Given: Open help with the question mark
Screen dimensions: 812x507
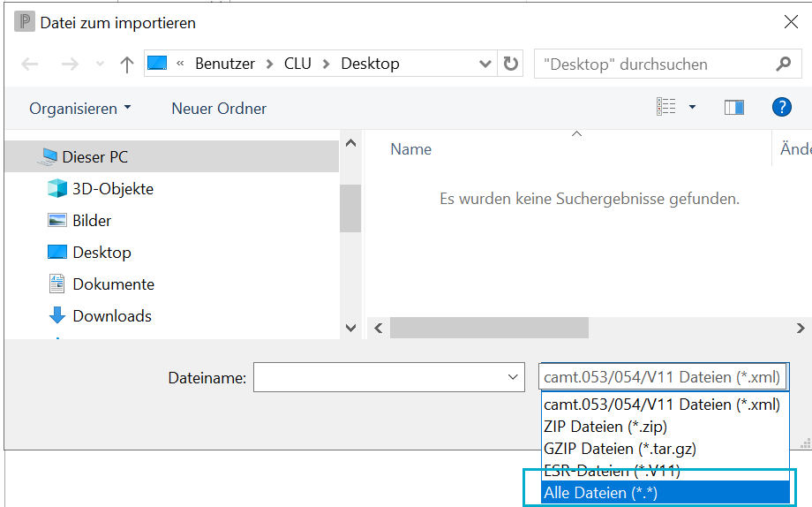Looking at the screenshot, I should (x=781, y=107).
